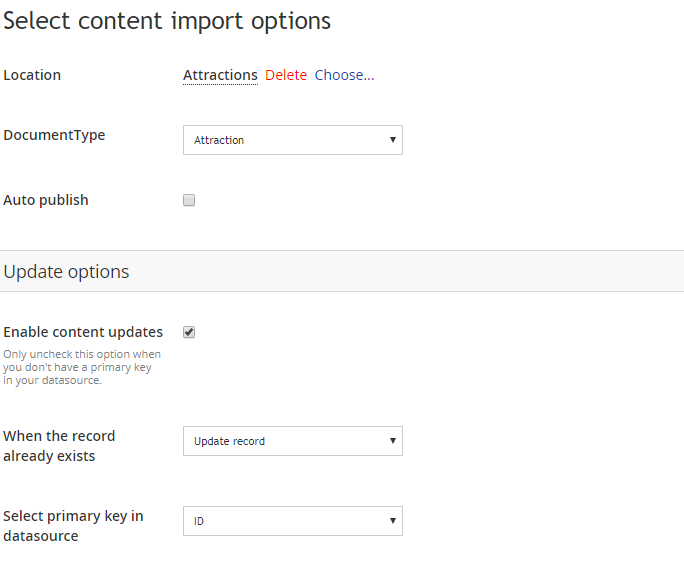Open the Choose... location picker
684x562 pixels.
tap(344, 75)
